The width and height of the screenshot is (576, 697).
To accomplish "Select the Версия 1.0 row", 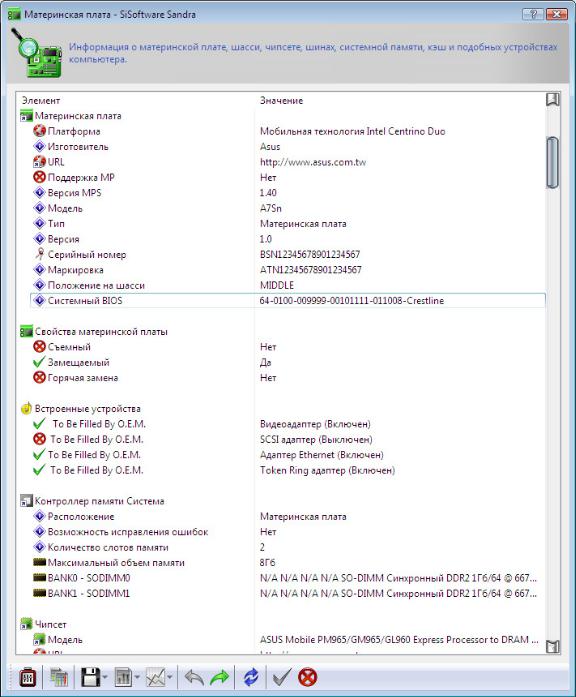I will (x=287, y=239).
